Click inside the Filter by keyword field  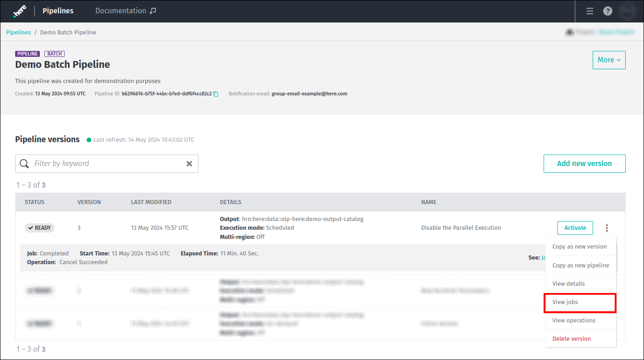pos(92,163)
